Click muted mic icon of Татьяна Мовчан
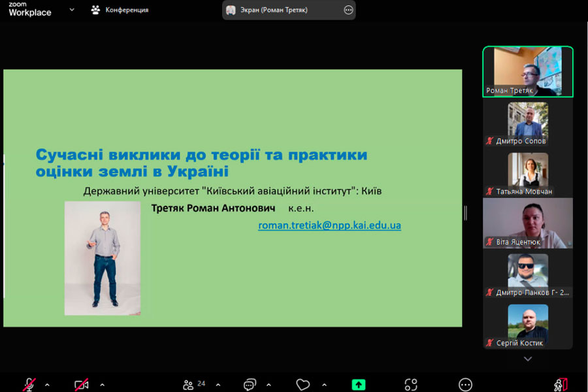The width and height of the screenshot is (588, 392). click(x=489, y=191)
